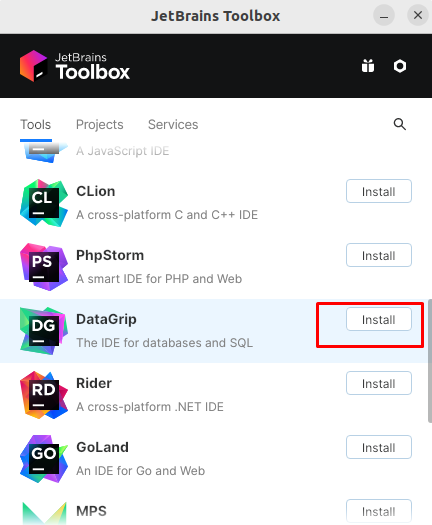Open the Services tab

tap(173, 125)
